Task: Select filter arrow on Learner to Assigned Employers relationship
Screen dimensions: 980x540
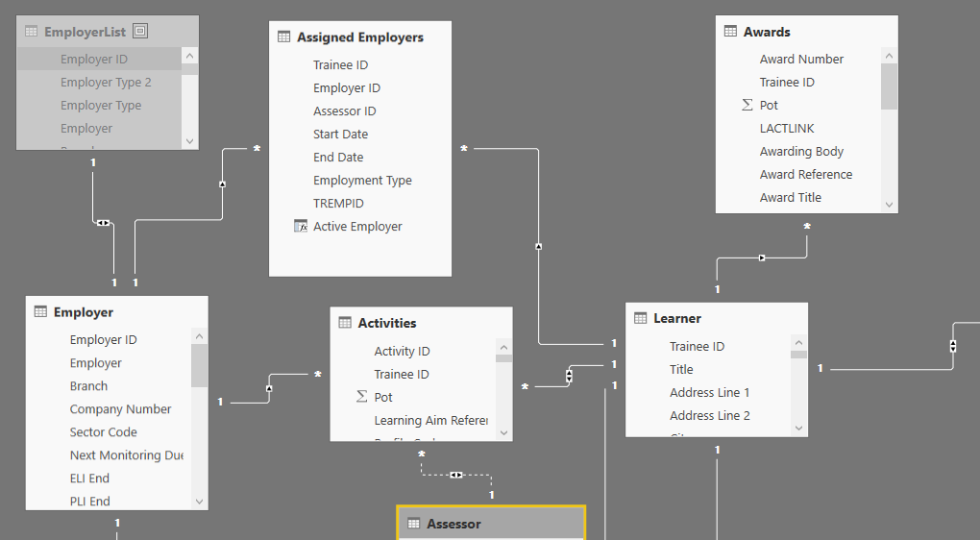Action: [538, 246]
